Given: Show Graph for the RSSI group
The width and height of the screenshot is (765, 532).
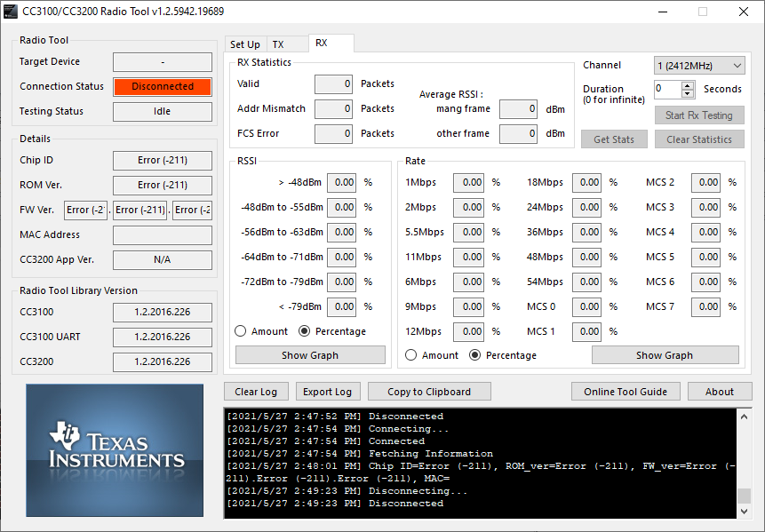Looking at the screenshot, I should (x=310, y=355).
